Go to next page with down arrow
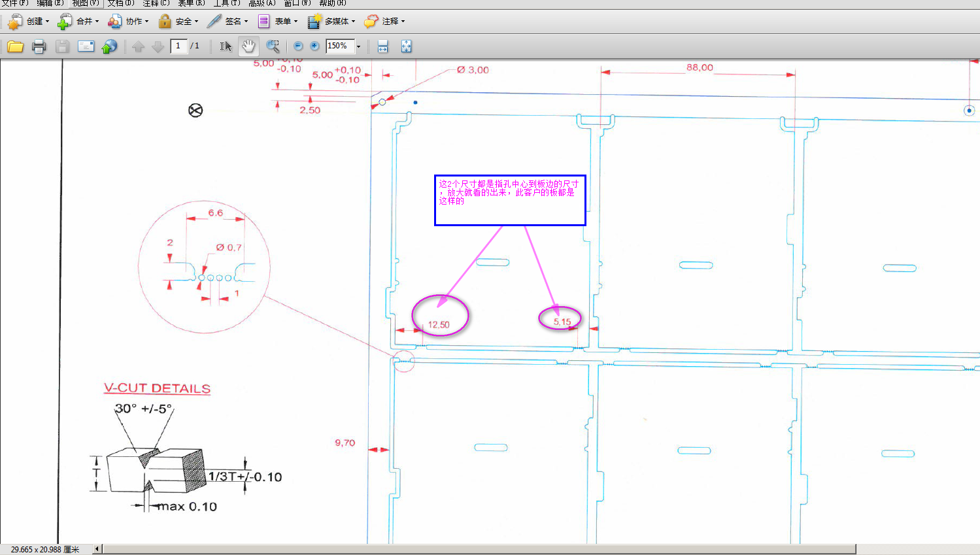The width and height of the screenshot is (980, 555). click(158, 46)
